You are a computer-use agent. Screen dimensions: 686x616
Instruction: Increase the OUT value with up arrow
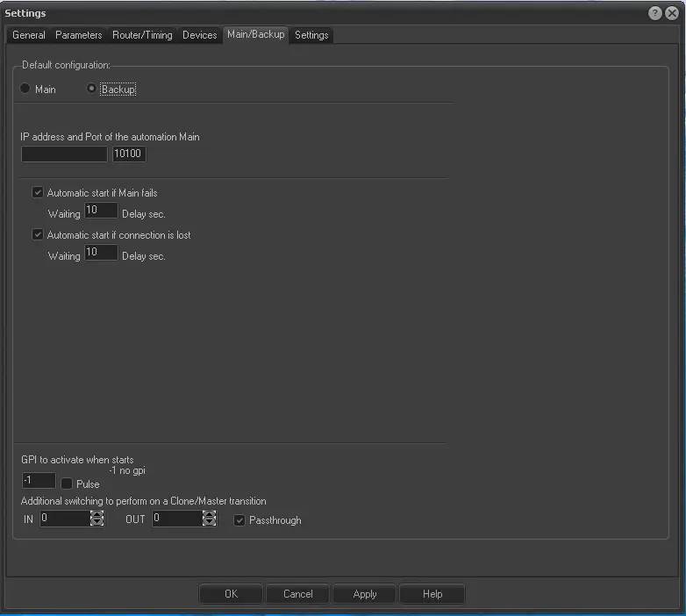[209, 515]
